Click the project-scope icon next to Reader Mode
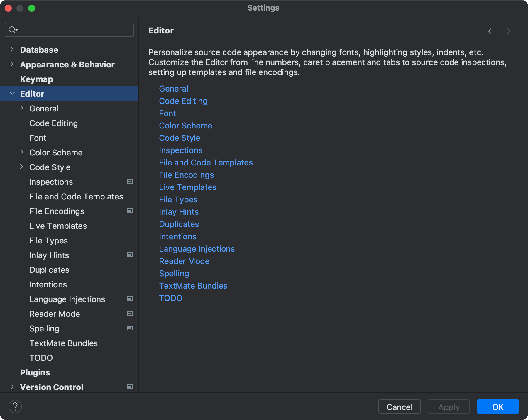The width and height of the screenshot is (528, 420). [130, 314]
